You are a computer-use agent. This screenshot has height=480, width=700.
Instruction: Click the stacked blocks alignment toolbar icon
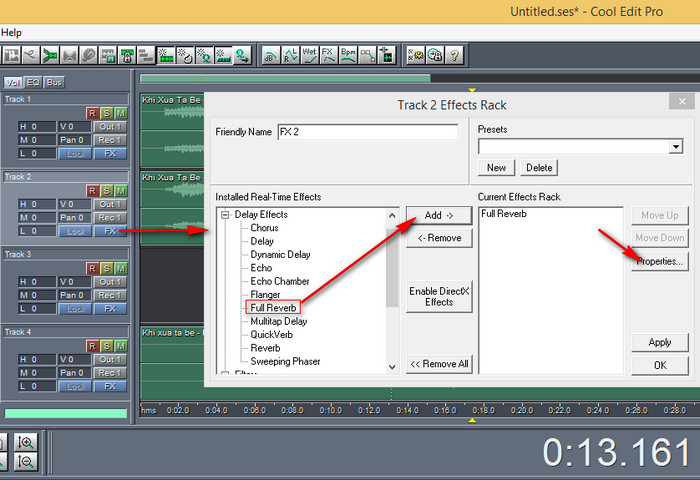coord(146,56)
